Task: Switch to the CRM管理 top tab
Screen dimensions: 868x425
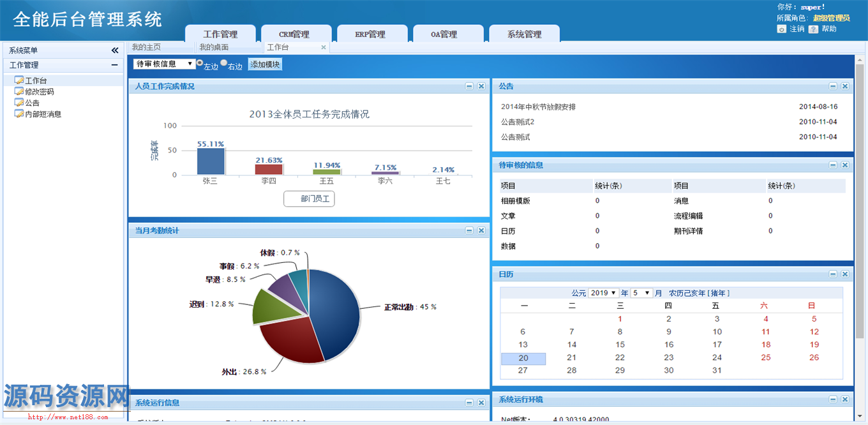Action: click(x=294, y=34)
